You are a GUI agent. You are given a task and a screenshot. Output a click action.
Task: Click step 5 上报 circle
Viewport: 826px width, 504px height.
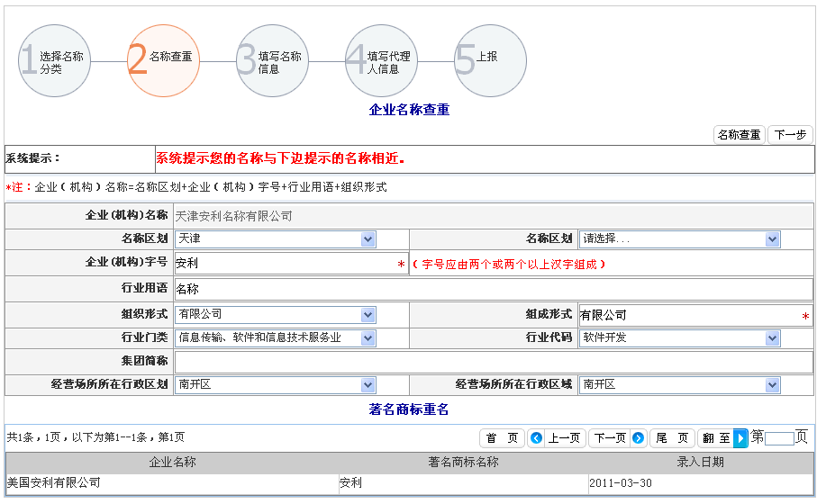tap(490, 61)
